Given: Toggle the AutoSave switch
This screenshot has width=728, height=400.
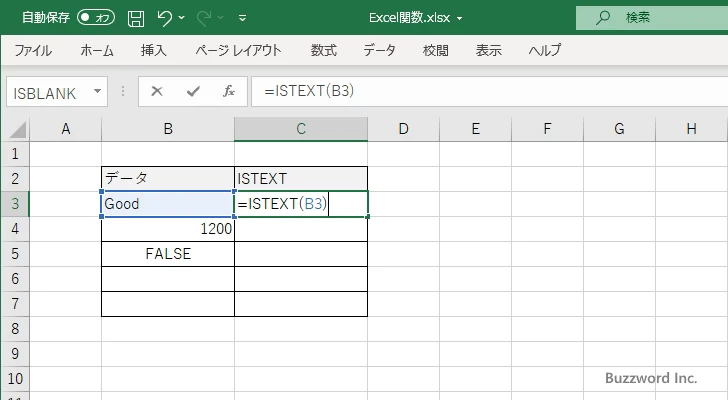Looking at the screenshot, I should point(96,18).
